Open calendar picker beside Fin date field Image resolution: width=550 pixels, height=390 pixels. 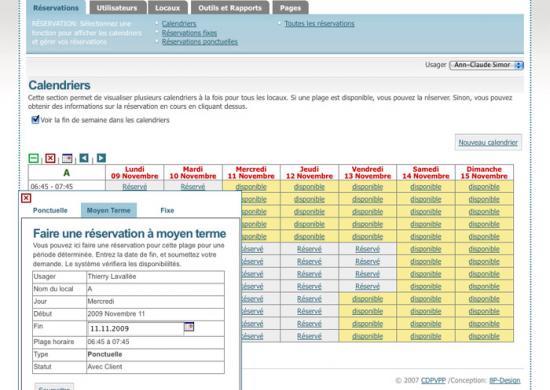(189, 327)
